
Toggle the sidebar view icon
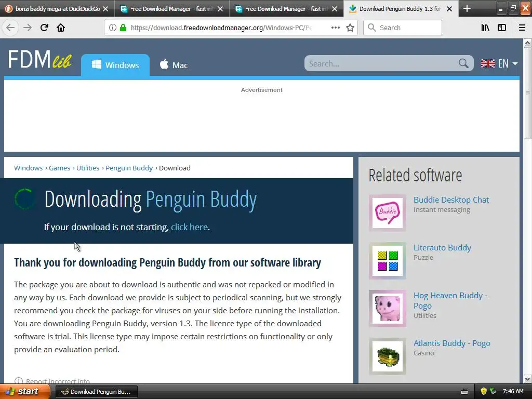[502, 28]
